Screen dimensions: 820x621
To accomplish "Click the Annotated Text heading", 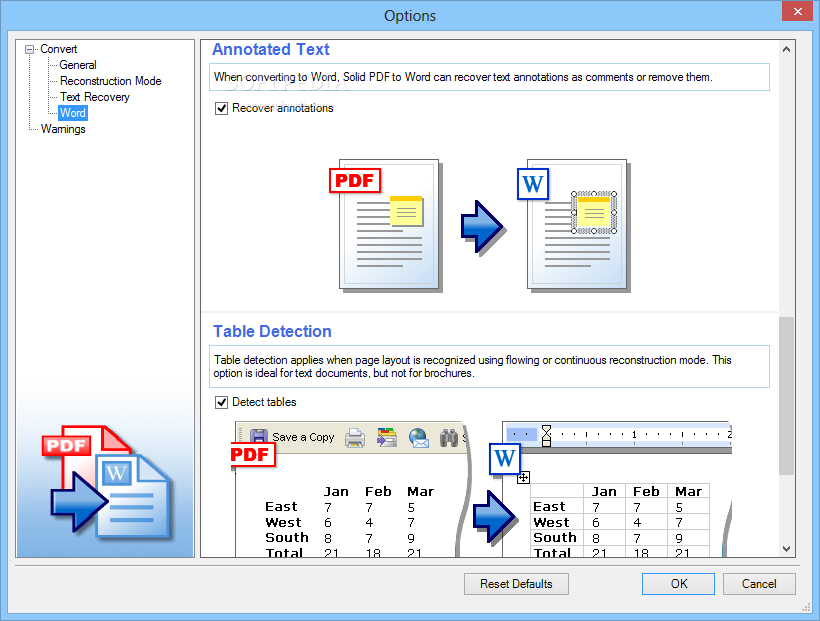I will 271,49.
